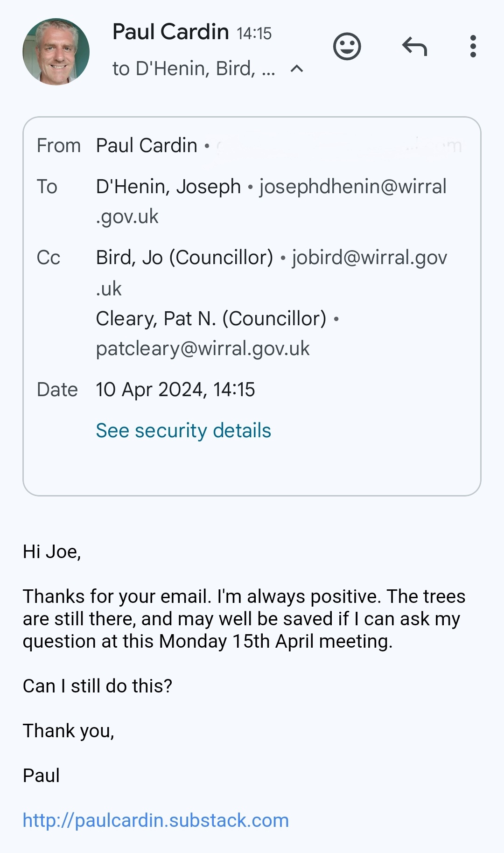This screenshot has width=504, height=853.
Task: Select recipient name D'Henin, Joseph
Action: [x=168, y=187]
